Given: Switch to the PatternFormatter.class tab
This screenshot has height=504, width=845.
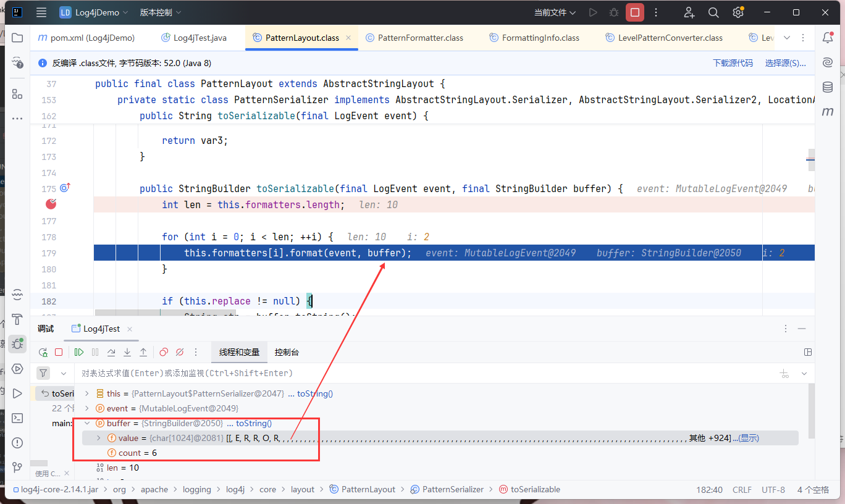Looking at the screenshot, I should click(420, 38).
